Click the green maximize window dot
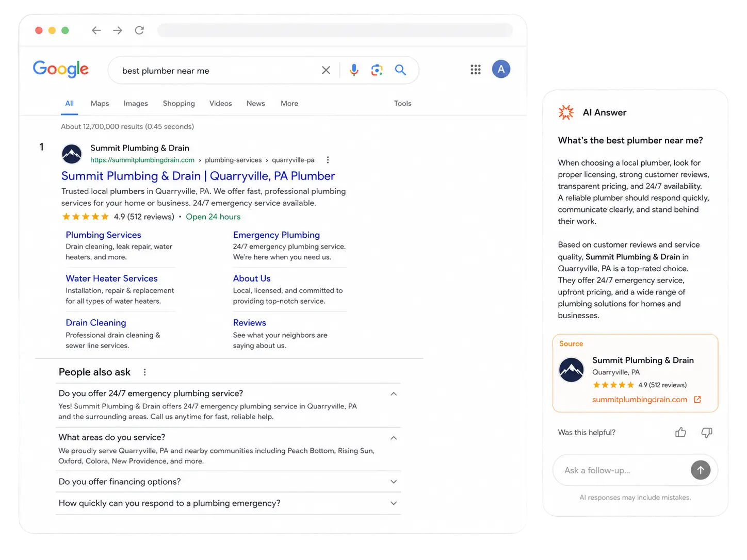Screen dimensions: 747x560 tap(65, 30)
